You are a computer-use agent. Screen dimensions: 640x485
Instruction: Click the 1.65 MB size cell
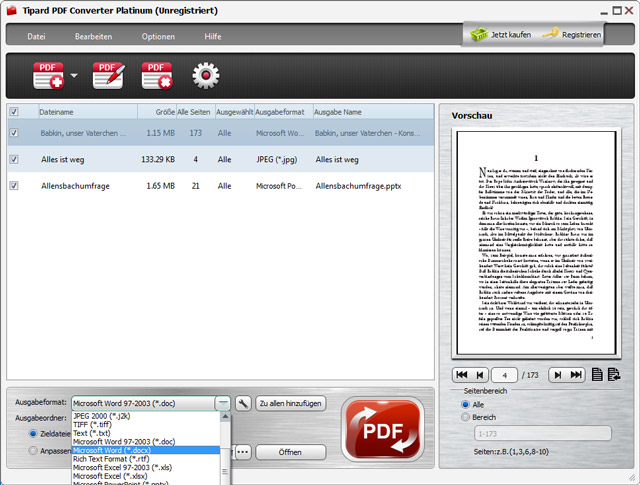tap(160, 186)
